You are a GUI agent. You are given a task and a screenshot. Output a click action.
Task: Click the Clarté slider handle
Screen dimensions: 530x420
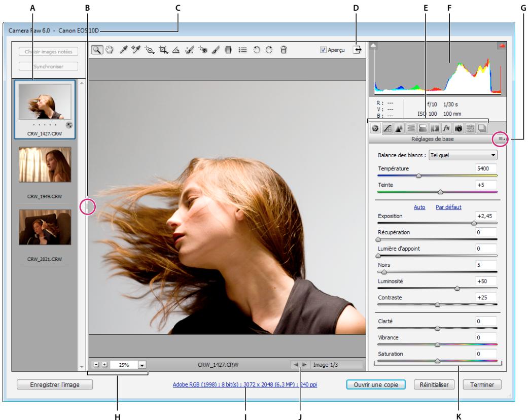pyautogui.click(x=437, y=328)
